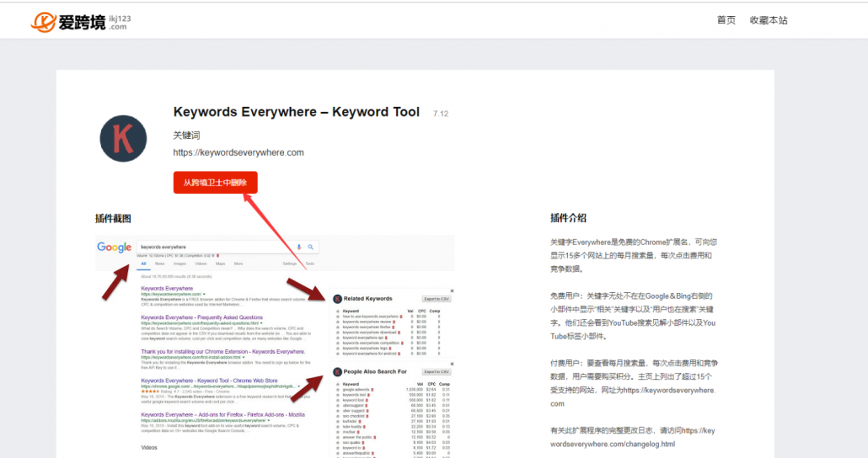This screenshot has width=868, height=458.
Task: Click the intro paragraph starting 关键字Everywhere是免费的
Action: pos(634,255)
